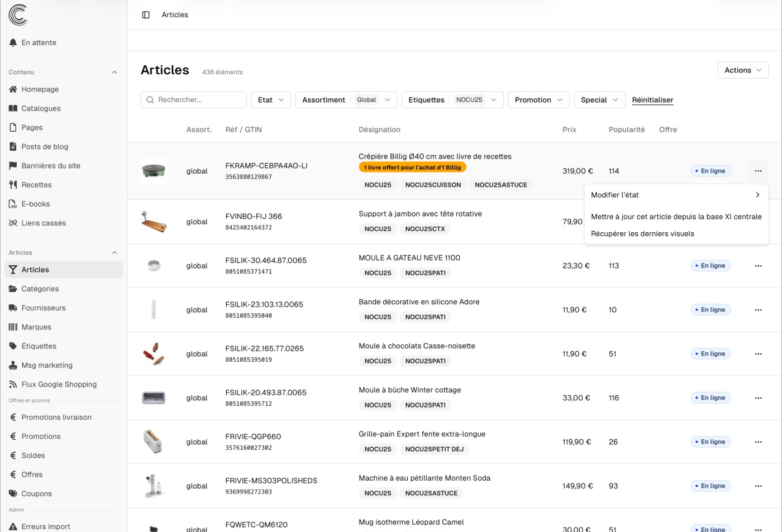Collapse the Contenu sidebar group
This screenshot has width=782, height=532.
click(115, 72)
